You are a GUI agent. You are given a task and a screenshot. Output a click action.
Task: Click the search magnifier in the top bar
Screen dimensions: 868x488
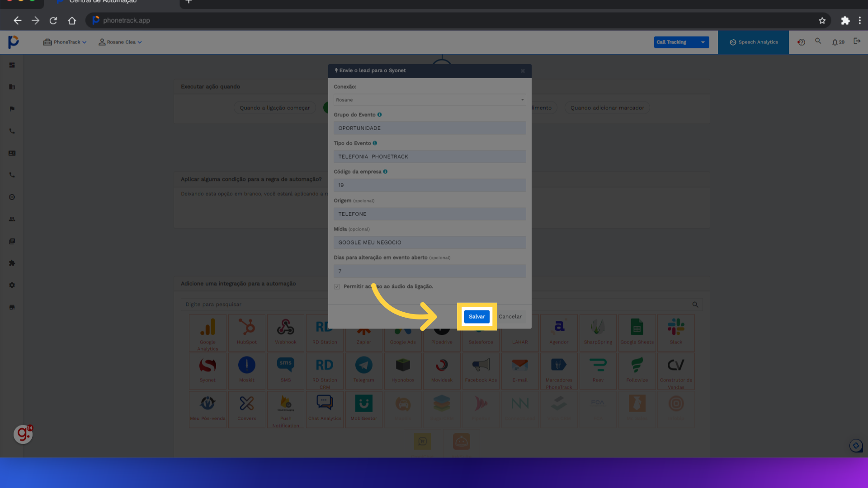(x=818, y=41)
